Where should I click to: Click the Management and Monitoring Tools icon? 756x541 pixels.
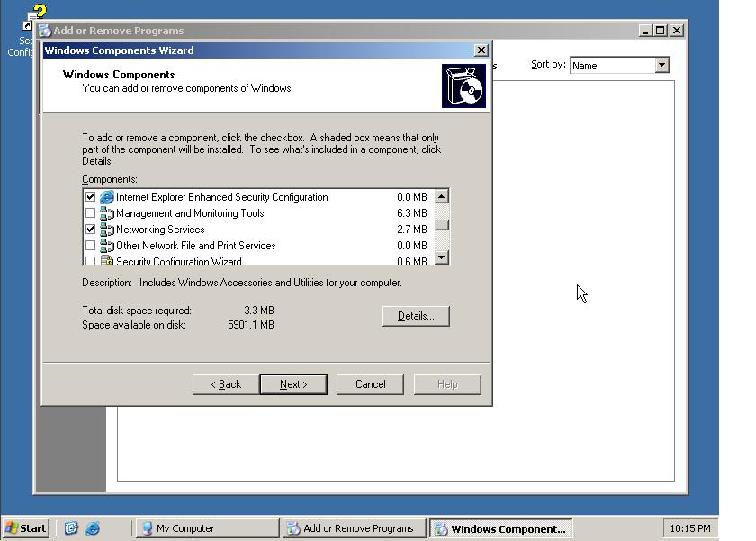click(x=107, y=213)
